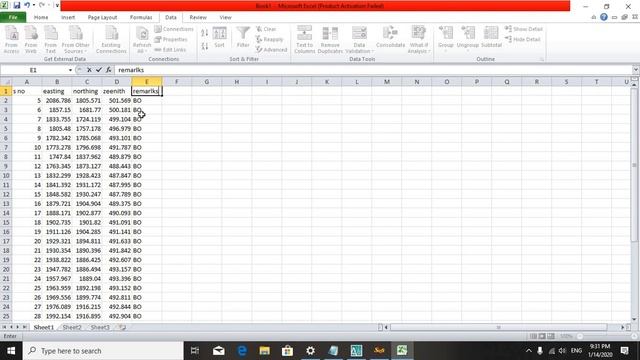
Task: Open the Outline group dialog launcher
Action: [x=542, y=60]
